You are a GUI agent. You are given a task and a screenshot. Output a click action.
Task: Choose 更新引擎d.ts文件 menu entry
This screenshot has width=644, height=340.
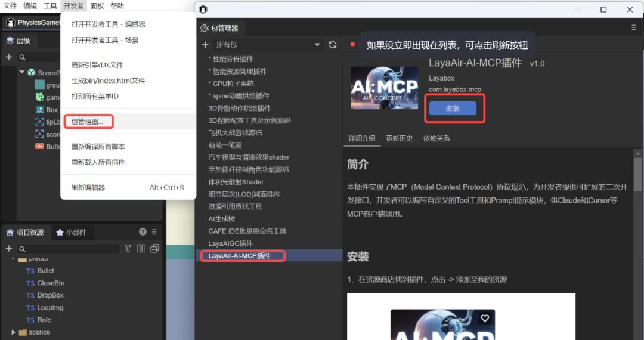click(x=128, y=65)
